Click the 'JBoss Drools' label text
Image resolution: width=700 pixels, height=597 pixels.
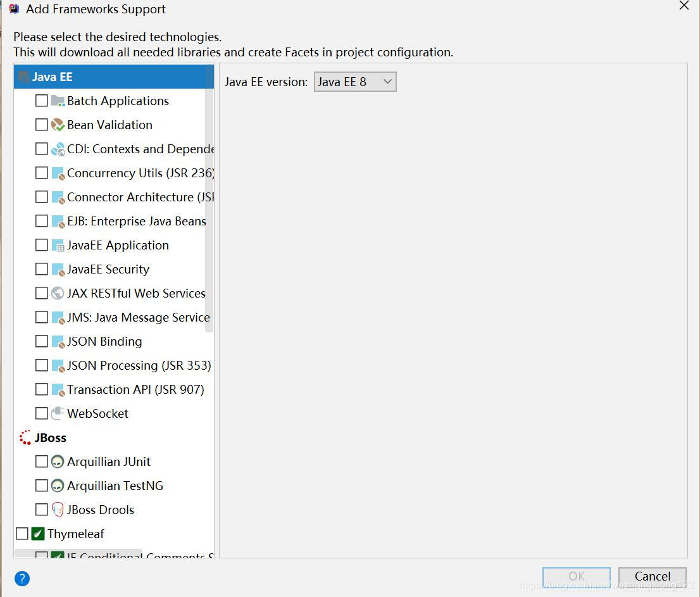[101, 510]
